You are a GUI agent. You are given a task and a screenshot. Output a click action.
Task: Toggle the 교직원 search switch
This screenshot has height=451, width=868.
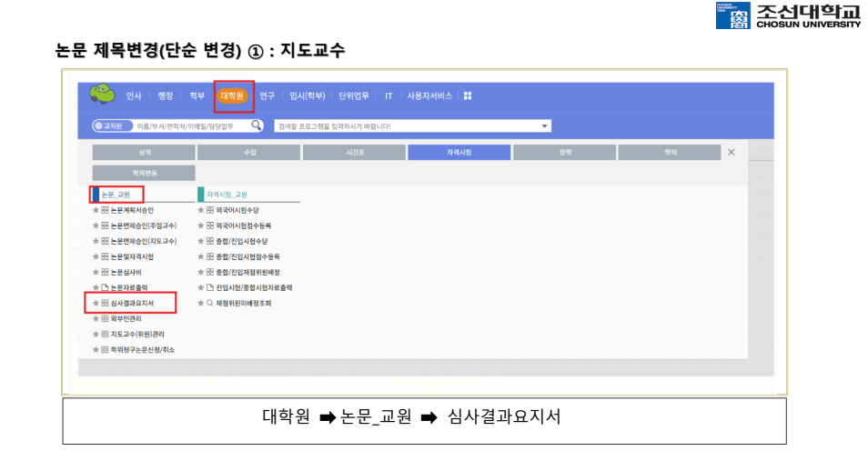tap(113, 126)
